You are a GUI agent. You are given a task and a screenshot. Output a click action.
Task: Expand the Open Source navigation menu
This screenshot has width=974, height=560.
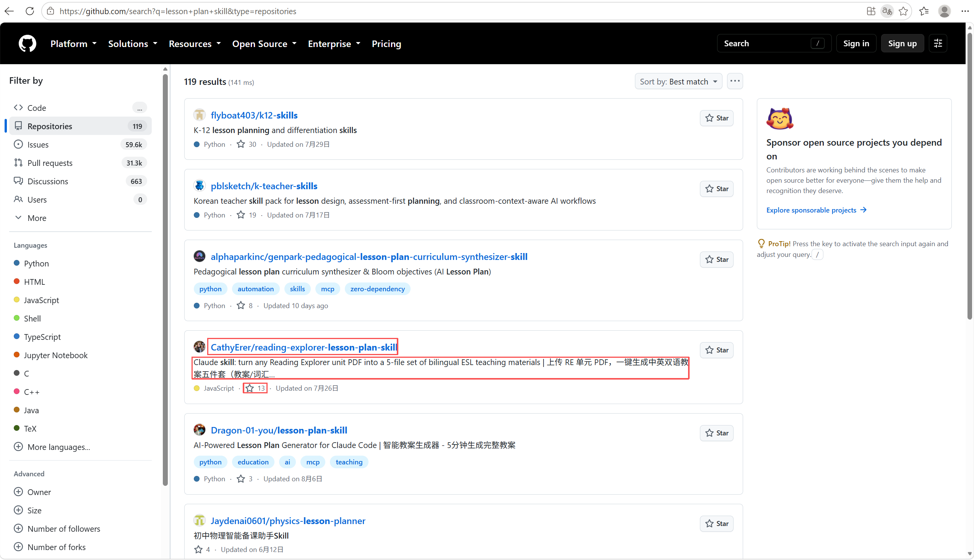tap(264, 44)
